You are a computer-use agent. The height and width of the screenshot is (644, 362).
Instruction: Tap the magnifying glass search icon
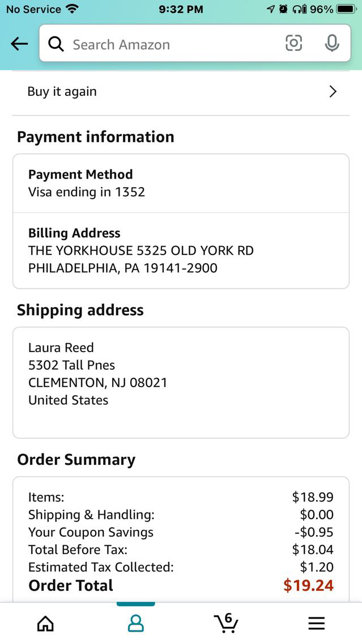pos(56,44)
